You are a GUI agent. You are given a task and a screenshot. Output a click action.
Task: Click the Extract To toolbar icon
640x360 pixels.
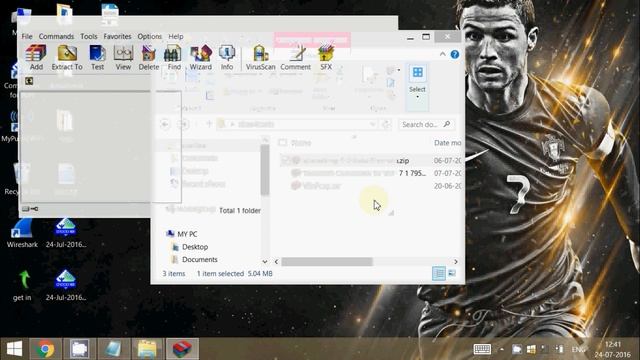[67, 58]
